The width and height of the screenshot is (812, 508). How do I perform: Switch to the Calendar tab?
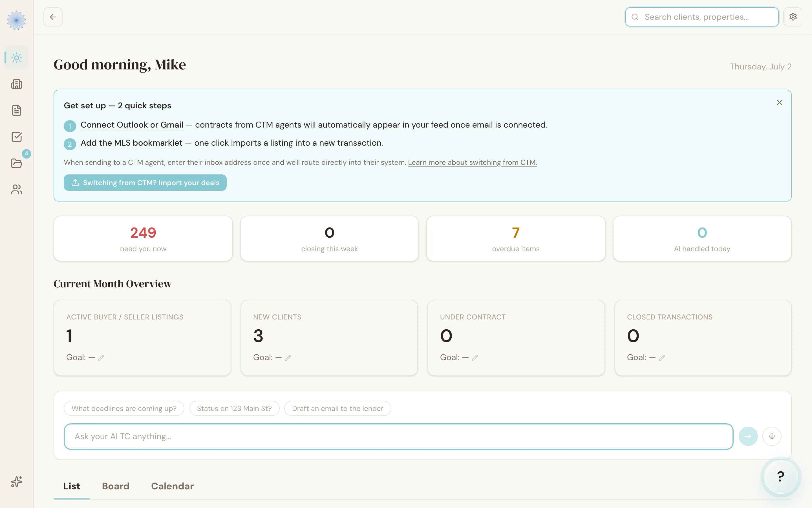pyautogui.click(x=173, y=486)
